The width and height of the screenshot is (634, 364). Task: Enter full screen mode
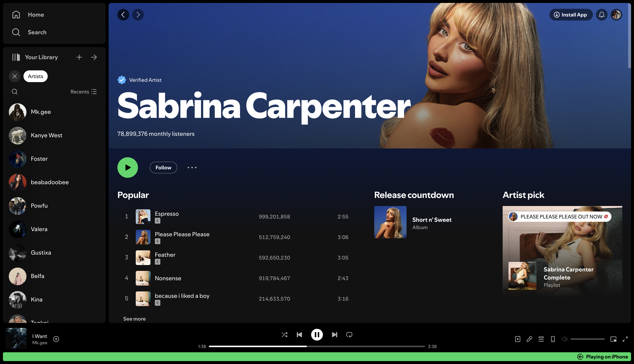(x=625, y=339)
